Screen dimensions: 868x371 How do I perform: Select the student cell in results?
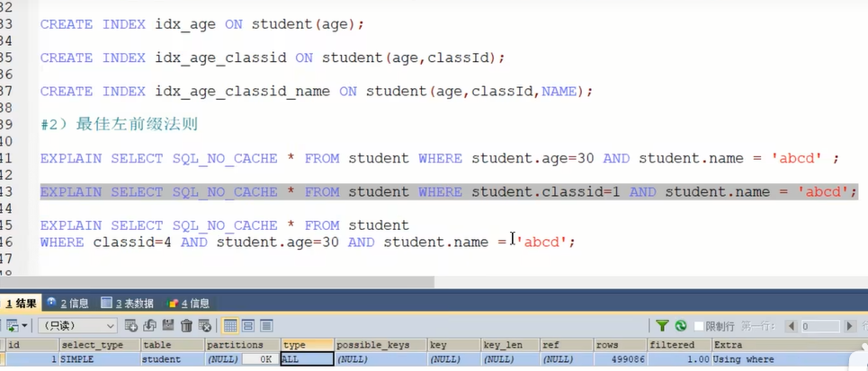click(172, 359)
